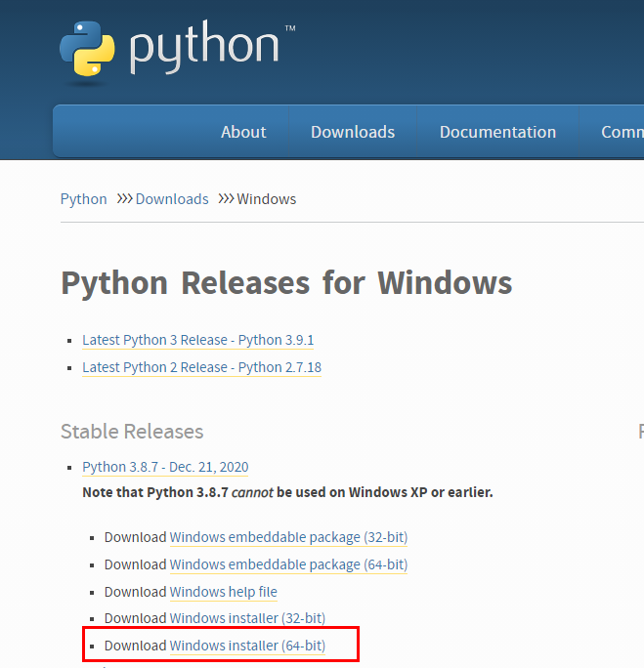Open the Downloads navigation menu
This screenshot has height=668, width=644.
pos(353,132)
